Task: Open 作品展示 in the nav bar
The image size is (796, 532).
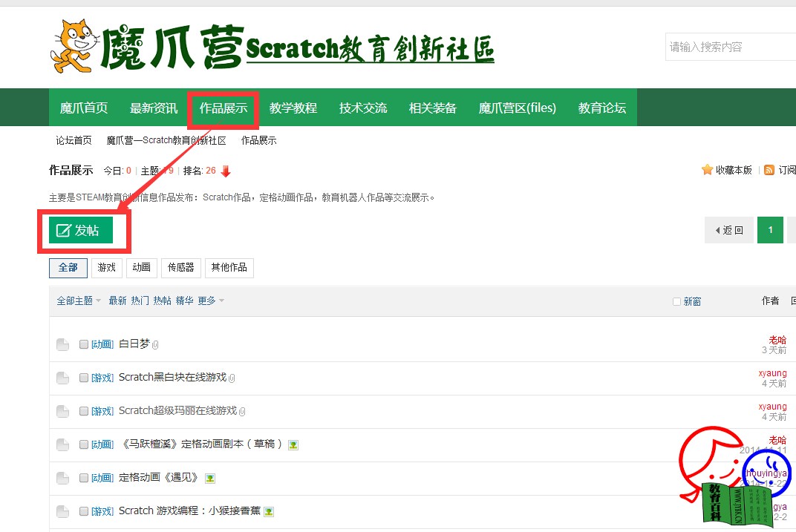Action: pyautogui.click(x=224, y=108)
